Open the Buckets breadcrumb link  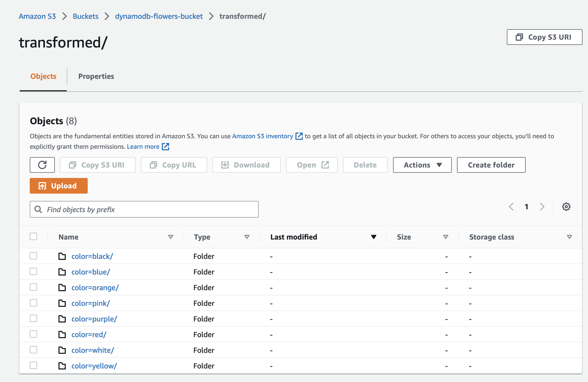(x=85, y=16)
